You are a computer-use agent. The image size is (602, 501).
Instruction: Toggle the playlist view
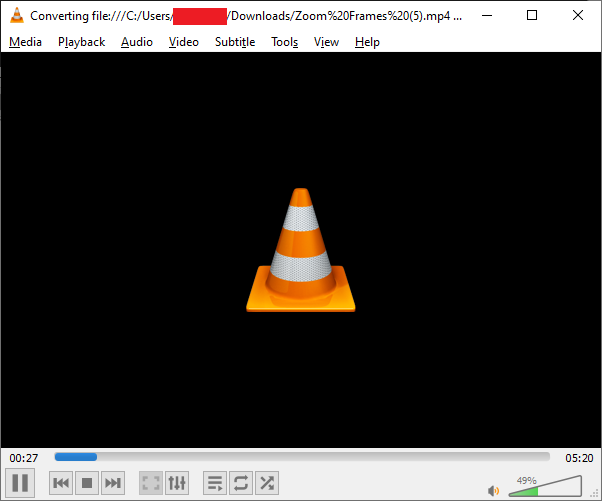pyautogui.click(x=215, y=484)
